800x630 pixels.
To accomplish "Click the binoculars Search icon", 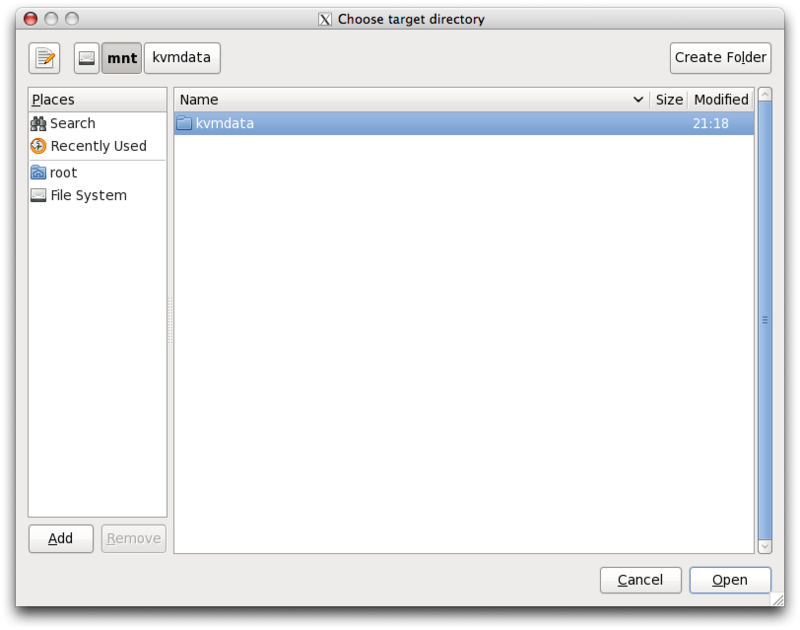I will [x=38, y=123].
